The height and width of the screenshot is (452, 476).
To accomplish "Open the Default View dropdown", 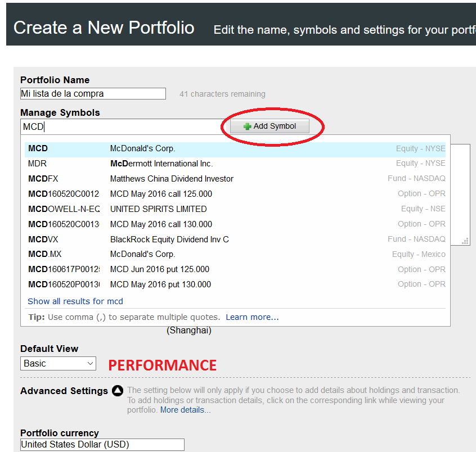I will 59,364.
